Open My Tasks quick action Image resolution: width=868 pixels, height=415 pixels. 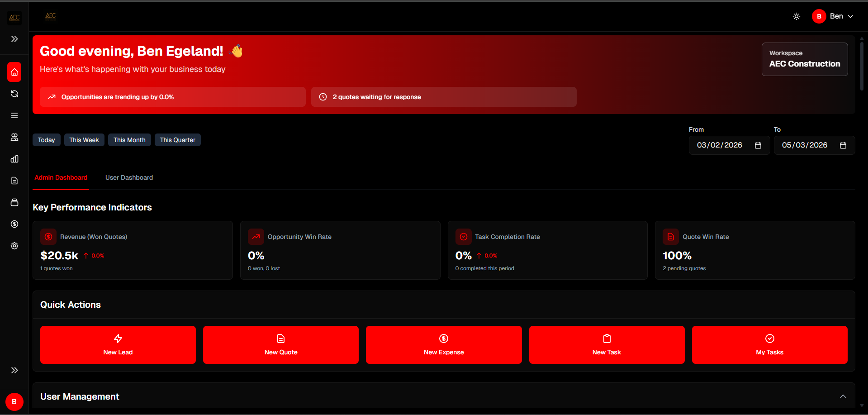click(x=769, y=345)
